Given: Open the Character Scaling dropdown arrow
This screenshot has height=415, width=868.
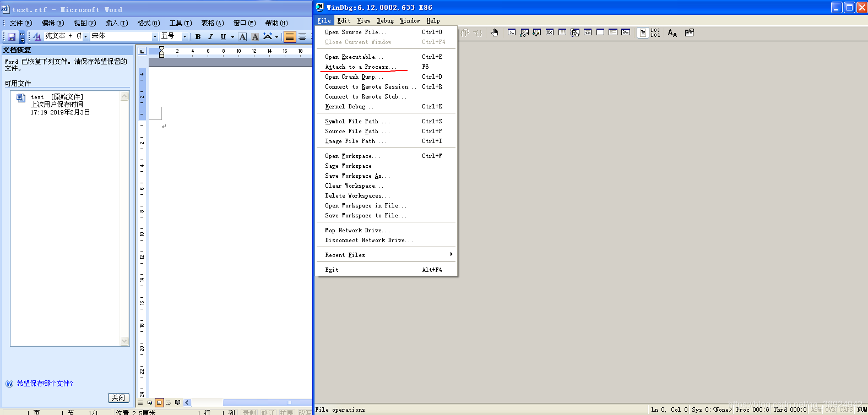Looking at the screenshot, I should [276, 37].
